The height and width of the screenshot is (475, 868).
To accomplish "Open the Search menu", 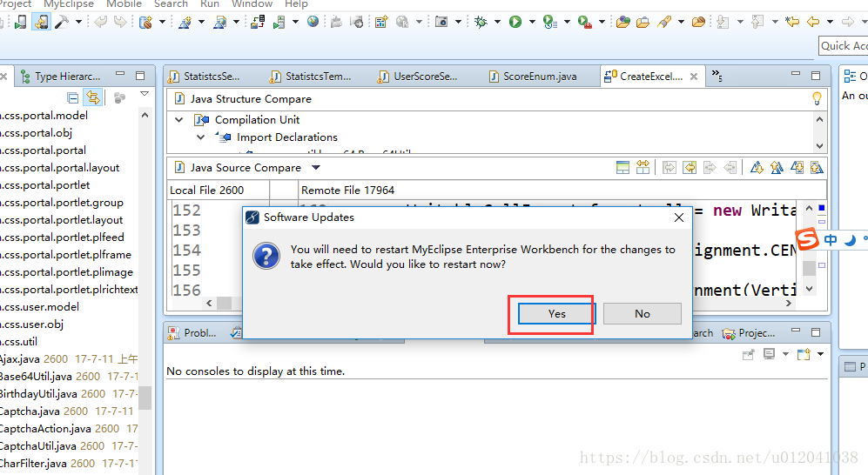I will (x=171, y=4).
